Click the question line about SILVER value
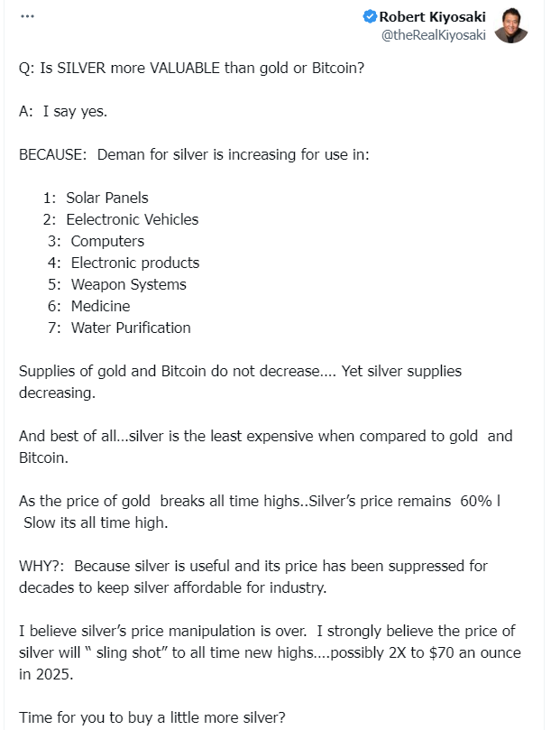Screen dimensions: 560x730 [191, 68]
